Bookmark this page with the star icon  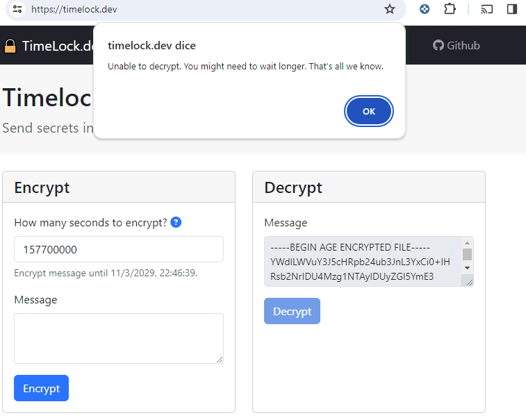pos(390,9)
